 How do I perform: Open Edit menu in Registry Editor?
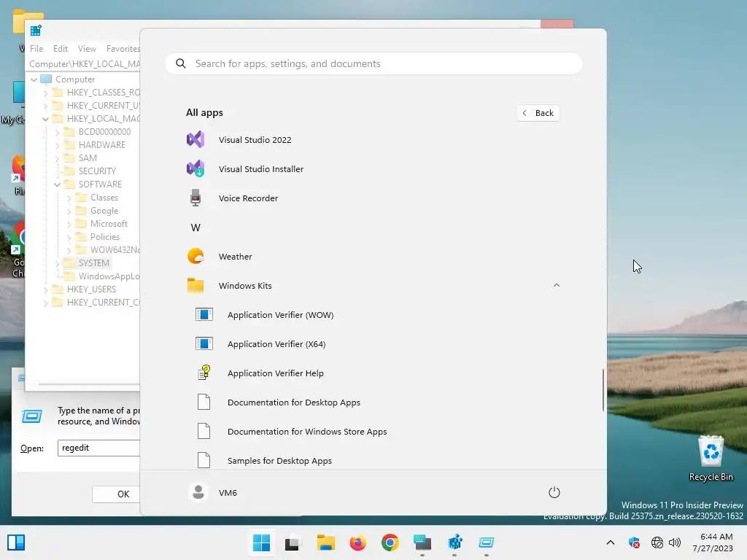(x=60, y=49)
